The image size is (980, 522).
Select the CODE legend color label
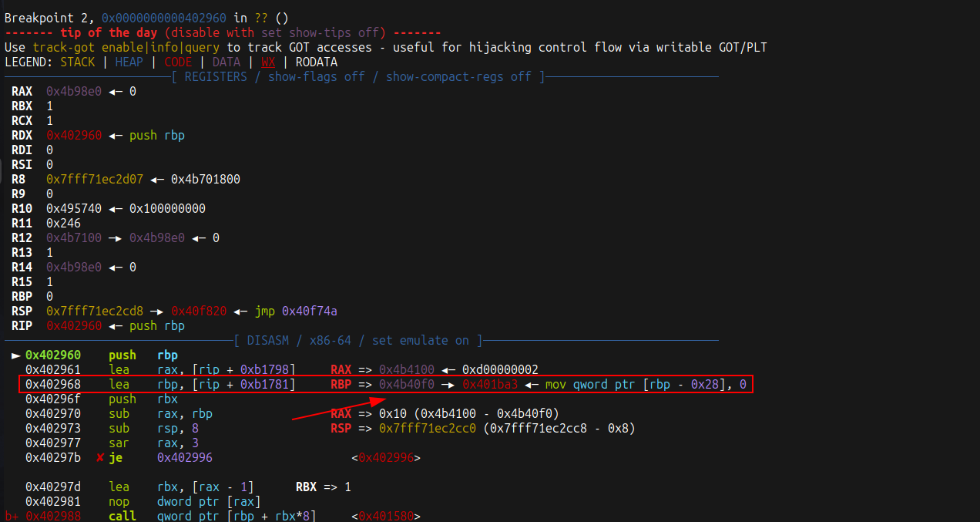[x=178, y=62]
